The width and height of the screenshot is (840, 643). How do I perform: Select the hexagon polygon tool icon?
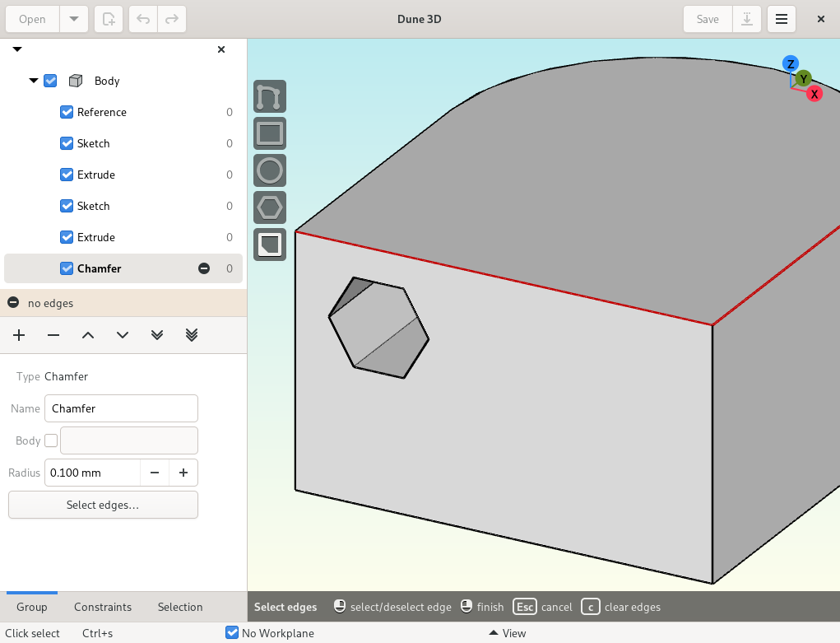coord(270,207)
